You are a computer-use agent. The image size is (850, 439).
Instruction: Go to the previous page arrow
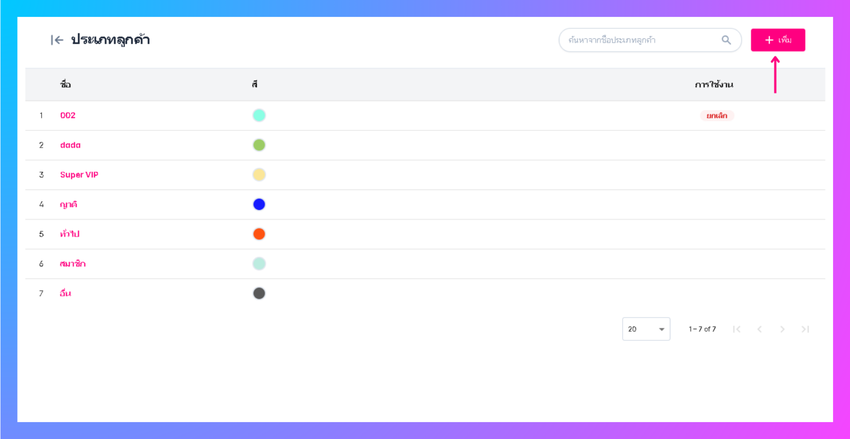click(760, 329)
